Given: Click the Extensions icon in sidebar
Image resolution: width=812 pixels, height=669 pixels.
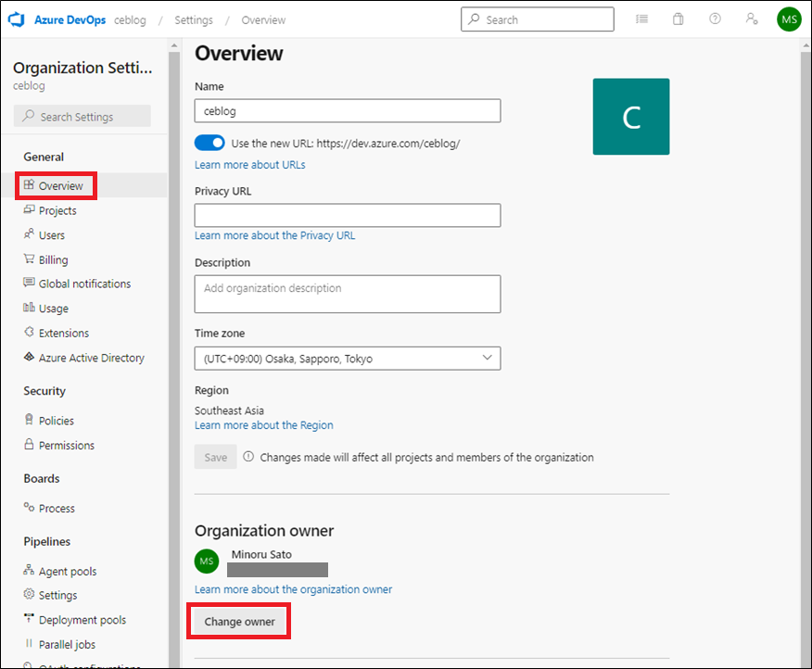Looking at the screenshot, I should tap(29, 332).
